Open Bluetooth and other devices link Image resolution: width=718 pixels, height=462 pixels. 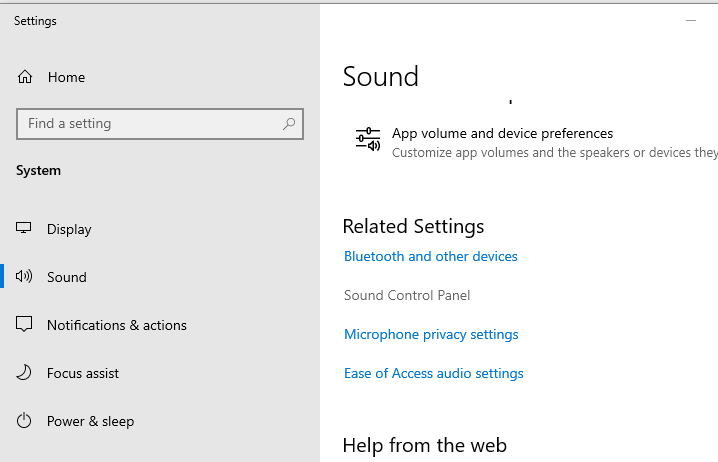(430, 256)
